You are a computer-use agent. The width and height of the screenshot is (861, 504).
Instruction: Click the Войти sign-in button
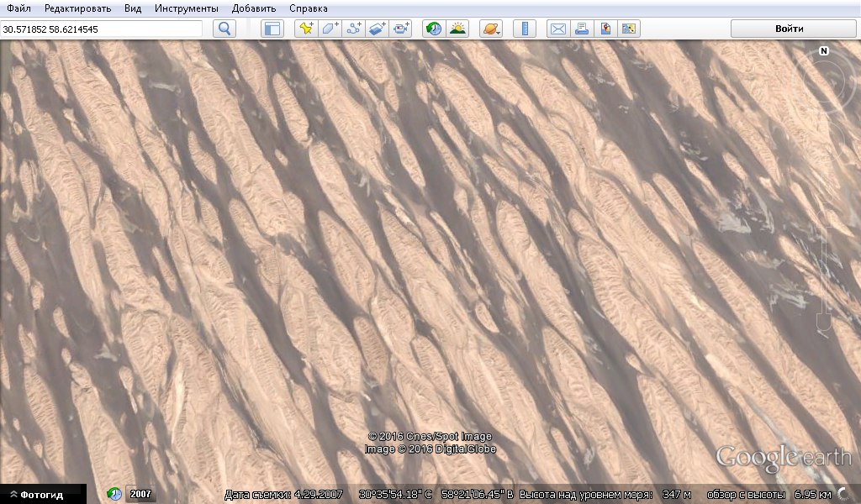[x=793, y=29]
